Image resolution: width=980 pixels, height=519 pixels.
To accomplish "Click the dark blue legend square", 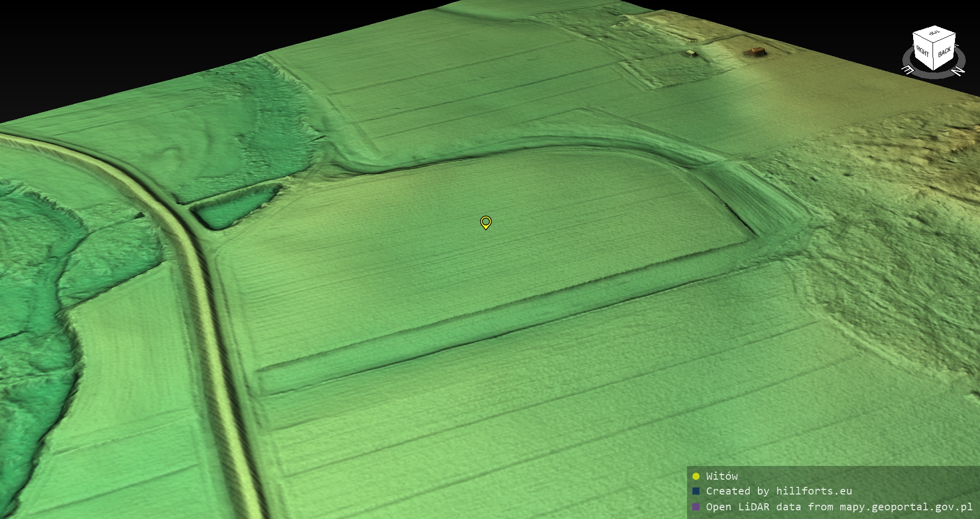I will pyautogui.click(x=696, y=491).
